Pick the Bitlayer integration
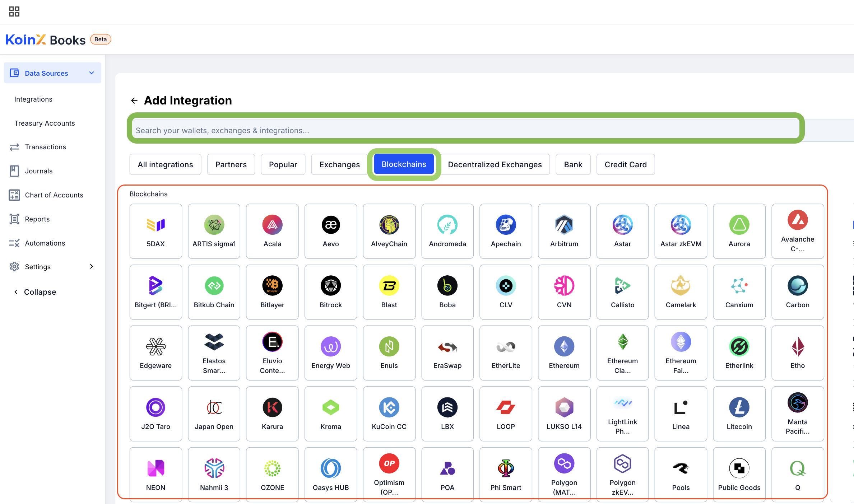The image size is (854, 504). tap(272, 292)
